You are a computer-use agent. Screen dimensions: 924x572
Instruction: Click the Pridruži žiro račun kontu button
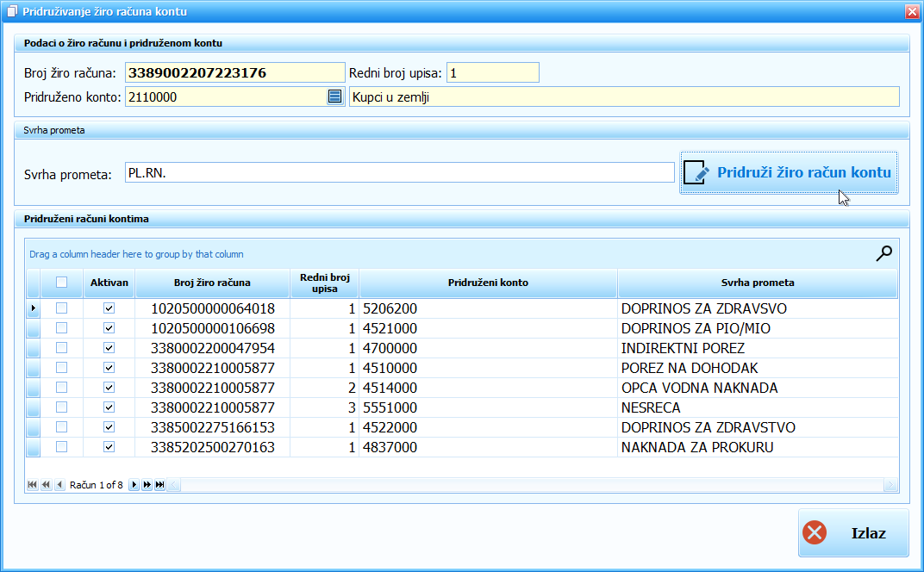[x=789, y=173]
